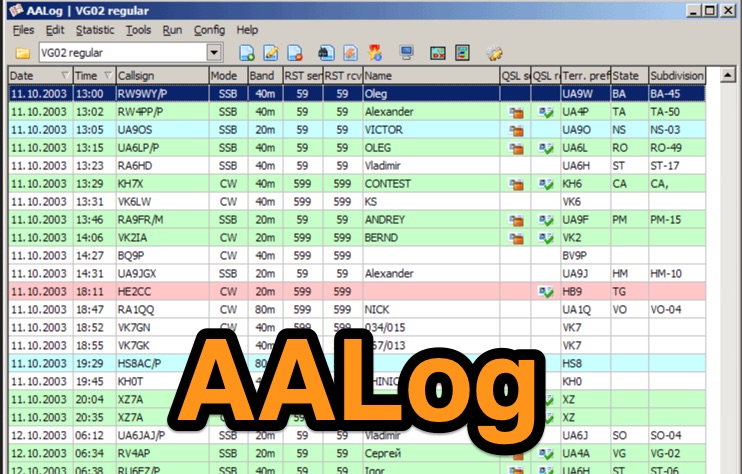This screenshot has width=742, height=474.
Task: Open the Files menu
Action: click(23, 30)
